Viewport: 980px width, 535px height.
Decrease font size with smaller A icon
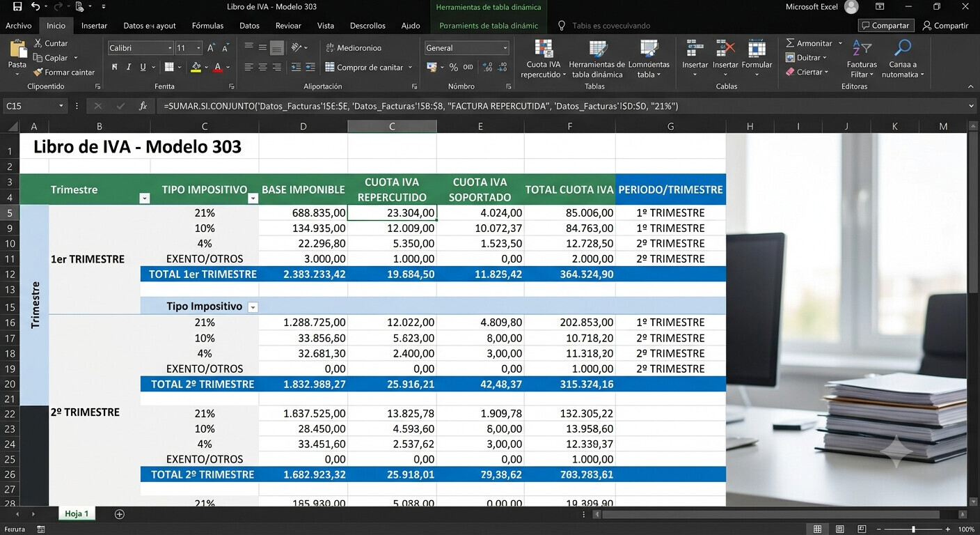pyautogui.click(x=226, y=48)
